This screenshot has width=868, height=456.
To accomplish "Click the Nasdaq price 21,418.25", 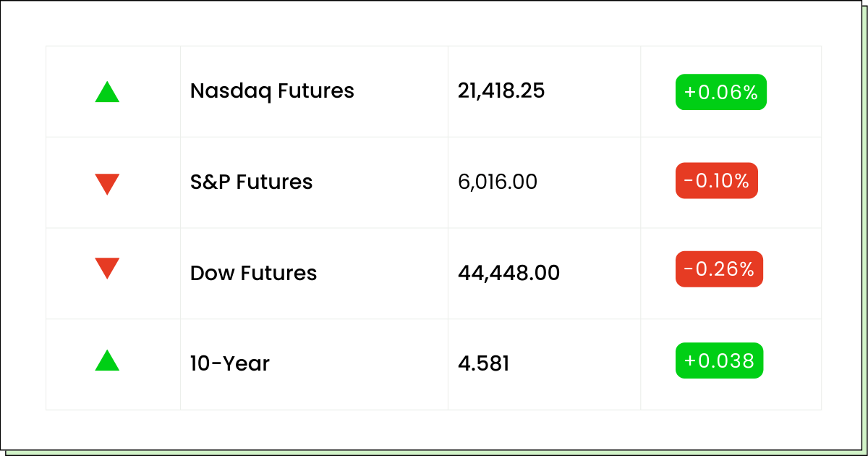I will (x=501, y=91).
